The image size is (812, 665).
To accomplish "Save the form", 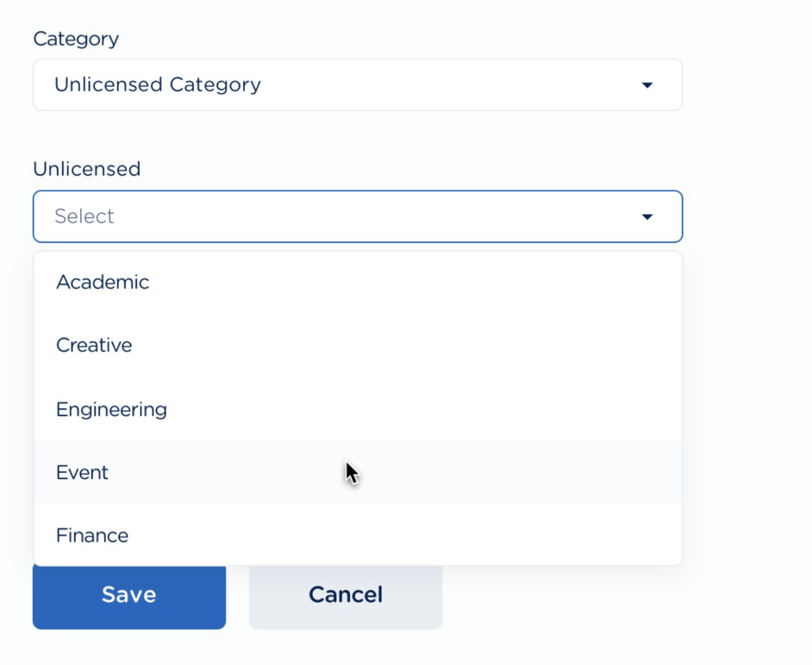I will click(129, 595).
